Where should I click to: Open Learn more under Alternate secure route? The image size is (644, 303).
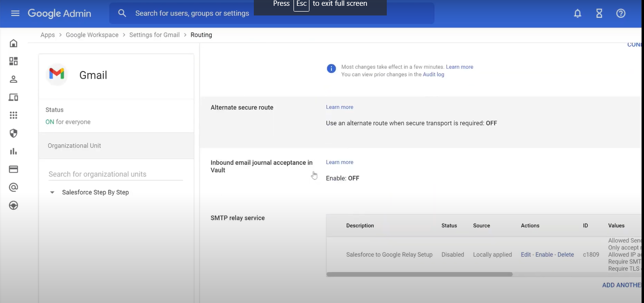click(339, 107)
